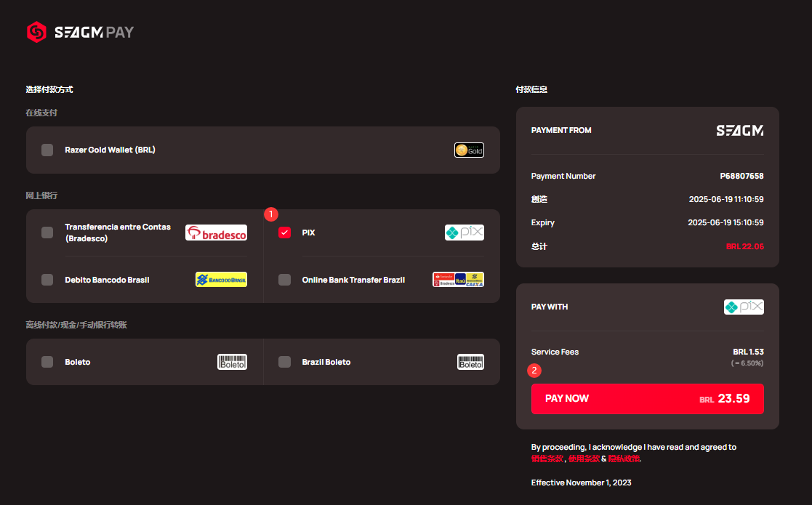812x505 pixels.
Task: Open the 使用条款 link
Action: click(584, 458)
